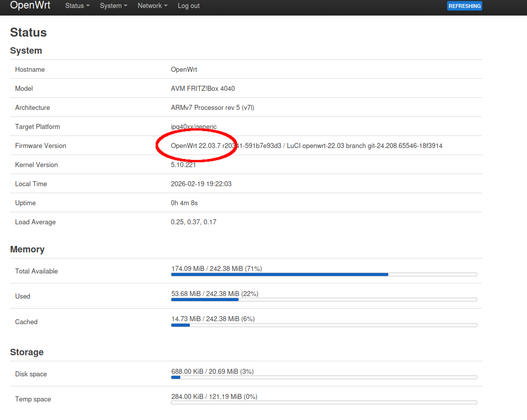The height and width of the screenshot is (420, 527).
Task: Click the OpenWrt brand logo link
Action: pos(30,6)
